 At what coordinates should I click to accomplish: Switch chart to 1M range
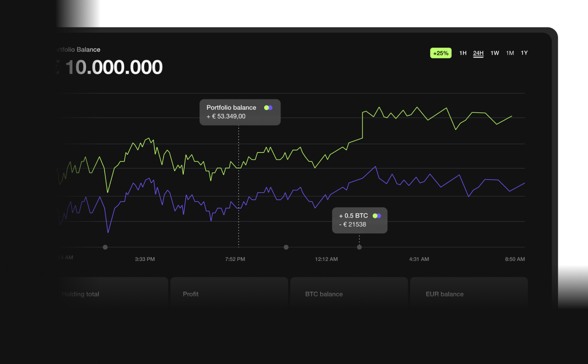[x=510, y=53]
